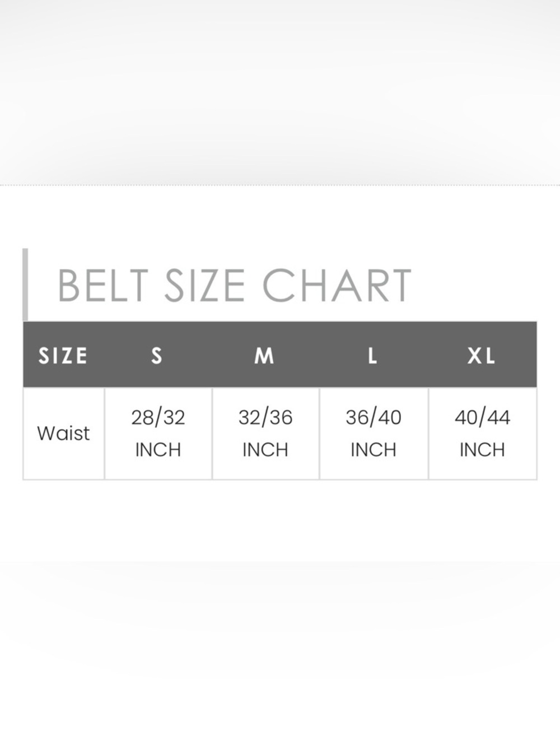The image size is (560, 746).
Task: Click the grey vertical bar beside the title
Action: pos(25,285)
